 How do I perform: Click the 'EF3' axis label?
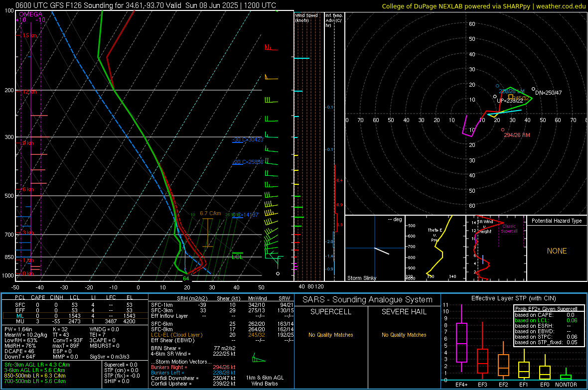pos(482,385)
